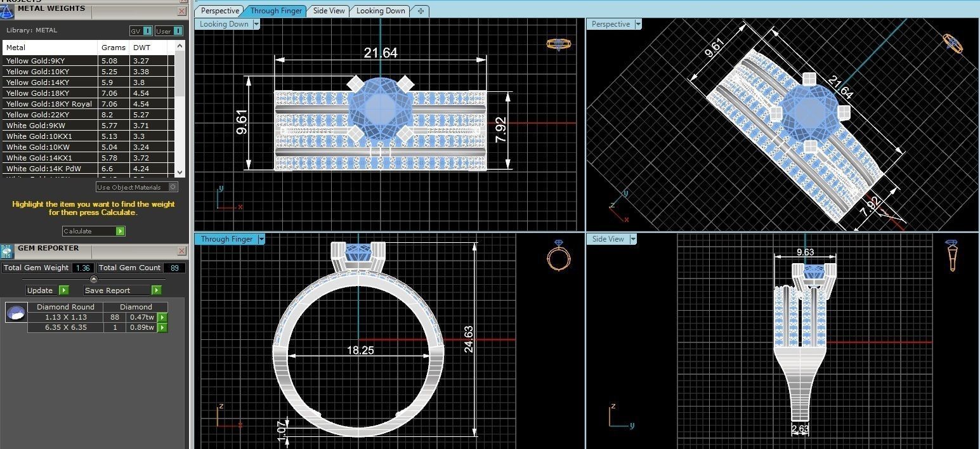The width and height of the screenshot is (980, 449).
Task: Collapse Gem Reporter totals with round arrow
Action: point(94,279)
